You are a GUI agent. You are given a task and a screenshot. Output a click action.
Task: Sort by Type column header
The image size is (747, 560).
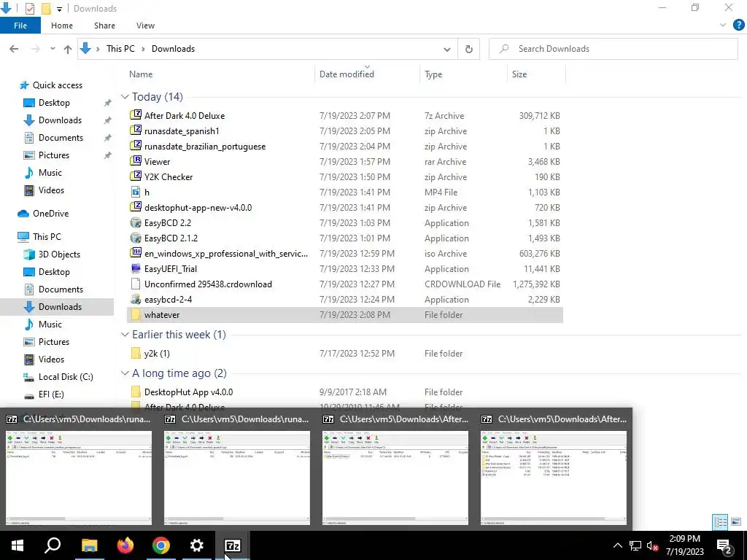click(433, 74)
